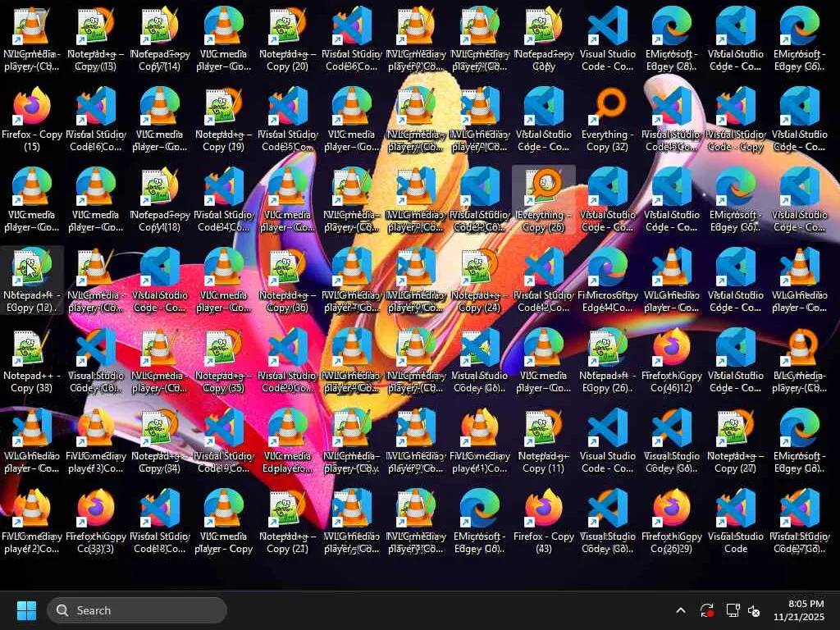840x630 pixels.
Task: Select the Notepad++ - Copy (35) icon
Action: click(223, 361)
